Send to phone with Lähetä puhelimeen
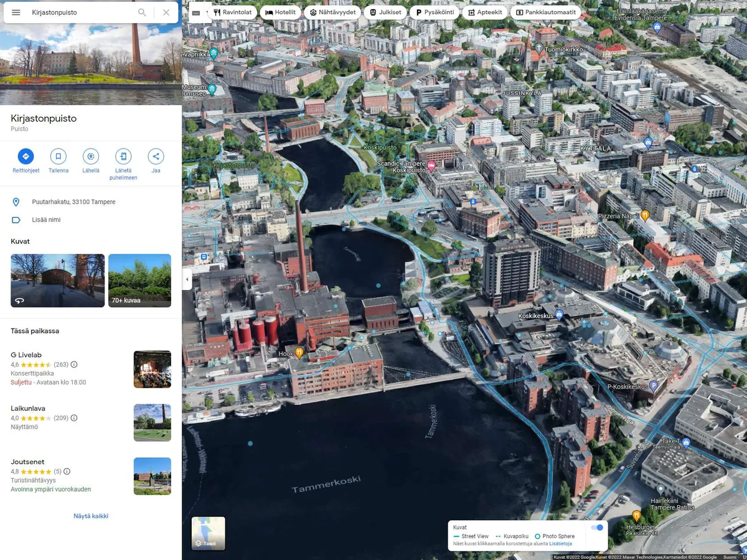 pos(123,156)
